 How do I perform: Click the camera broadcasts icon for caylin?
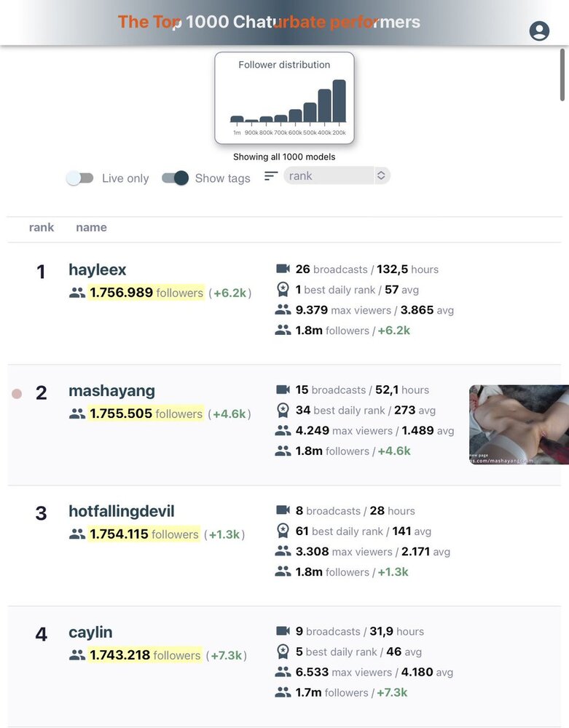coord(283,631)
